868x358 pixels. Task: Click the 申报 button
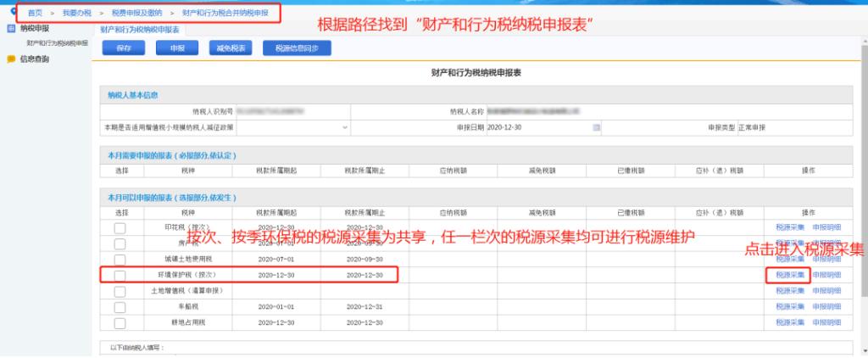pos(177,48)
